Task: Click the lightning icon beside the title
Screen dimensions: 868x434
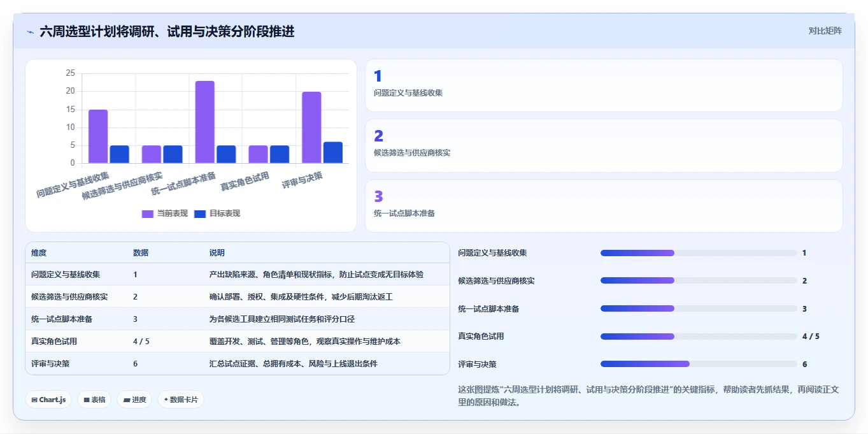Action: tap(30, 32)
